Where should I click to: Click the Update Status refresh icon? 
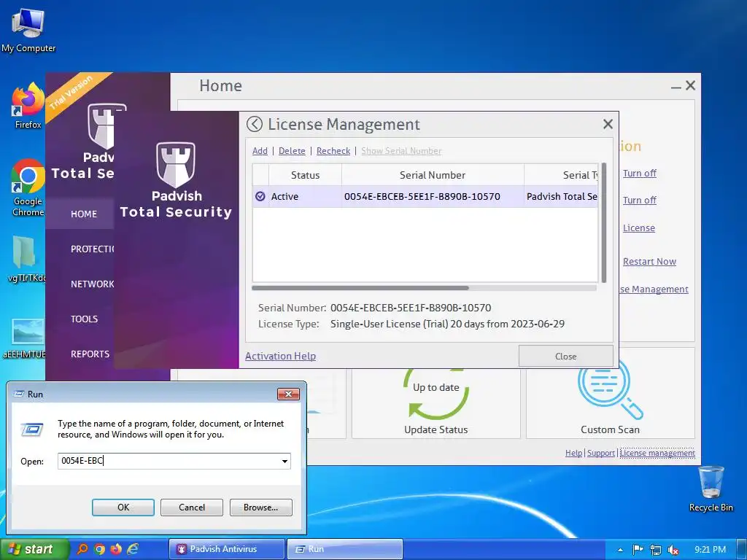(x=436, y=393)
